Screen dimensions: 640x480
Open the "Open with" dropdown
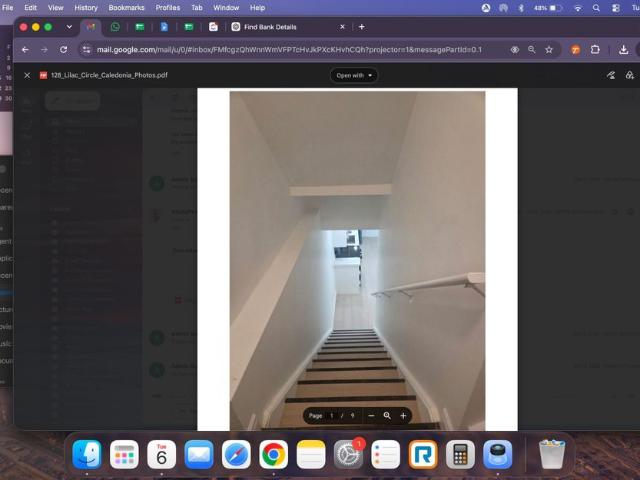point(354,76)
